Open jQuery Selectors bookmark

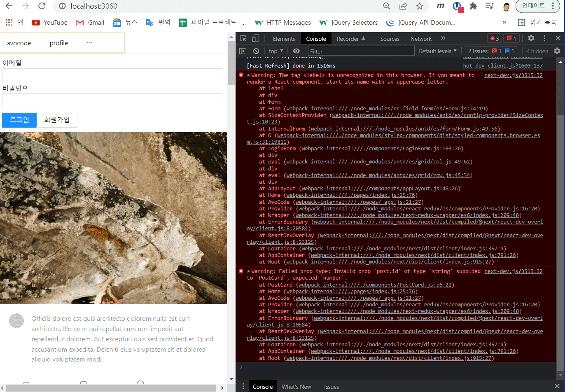[x=348, y=22]
